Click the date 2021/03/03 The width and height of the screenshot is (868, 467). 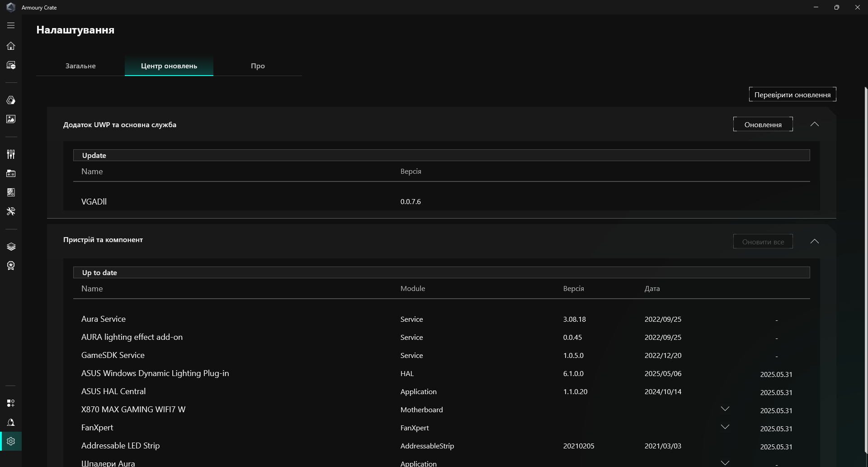pyautogui.click(x=663, y=446)
